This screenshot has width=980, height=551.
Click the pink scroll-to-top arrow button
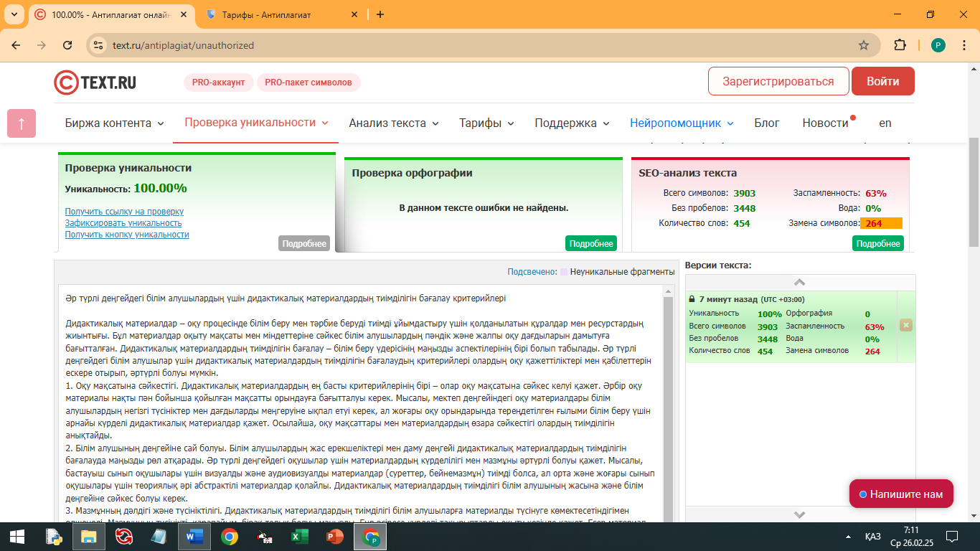click(22, 123)
